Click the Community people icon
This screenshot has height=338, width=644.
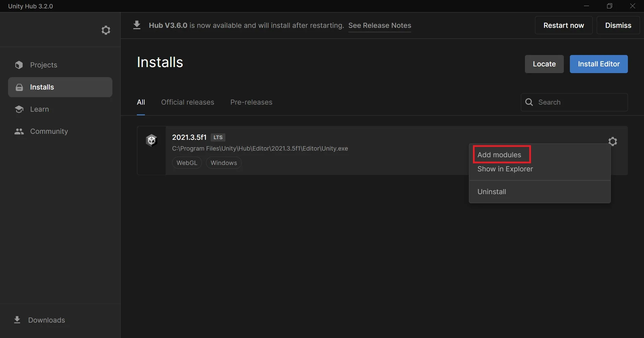(x=19, y=131)
